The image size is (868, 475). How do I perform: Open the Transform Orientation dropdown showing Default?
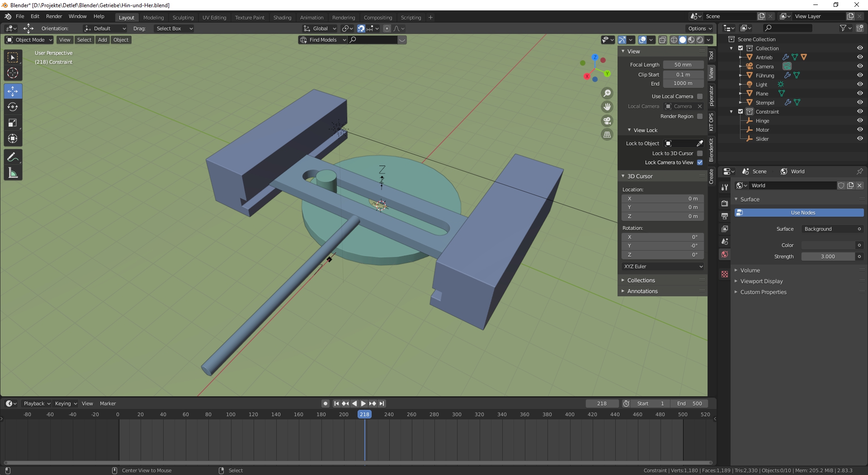tap(105, 28)
